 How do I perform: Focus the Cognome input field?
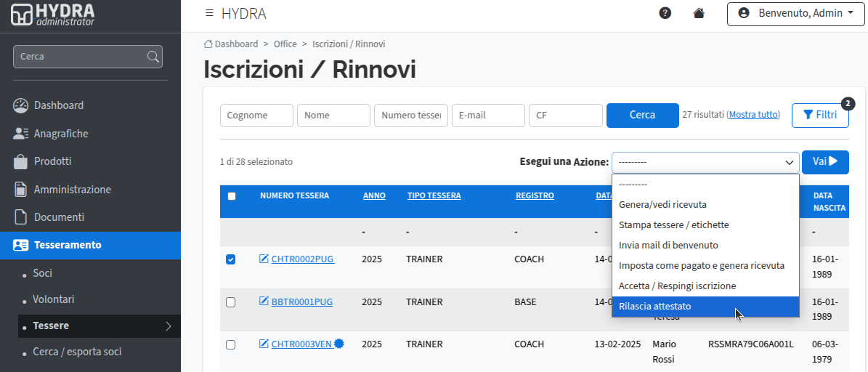[257, 115]
